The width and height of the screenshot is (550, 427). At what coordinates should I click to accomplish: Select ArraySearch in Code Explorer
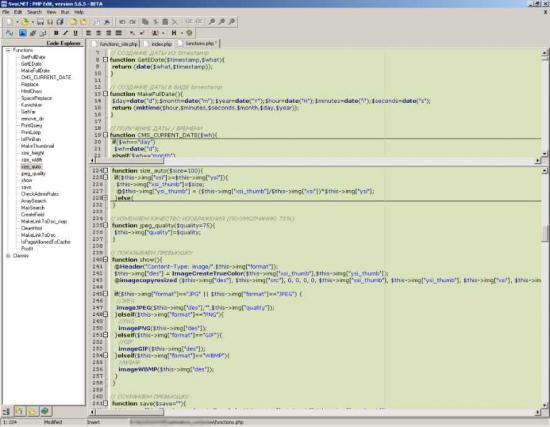(33, 201)
